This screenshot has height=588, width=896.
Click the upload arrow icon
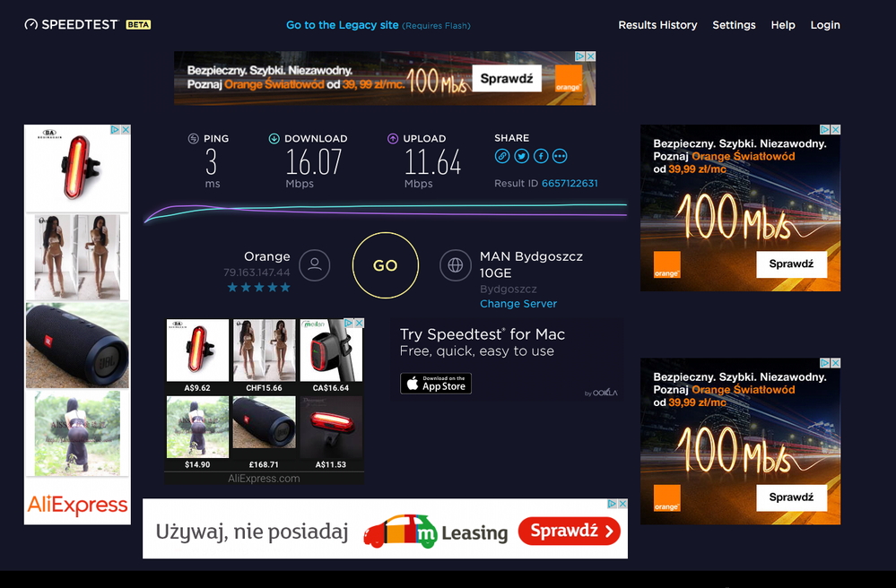[x=393, y=138]
